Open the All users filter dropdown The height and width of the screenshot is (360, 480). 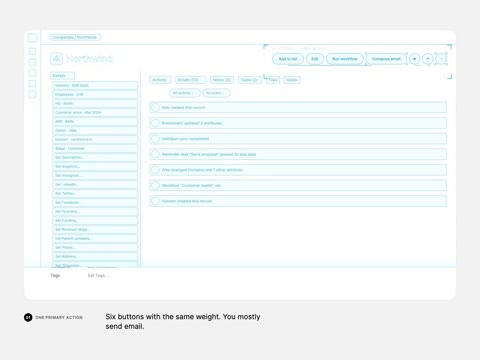[x=216, y=93]
